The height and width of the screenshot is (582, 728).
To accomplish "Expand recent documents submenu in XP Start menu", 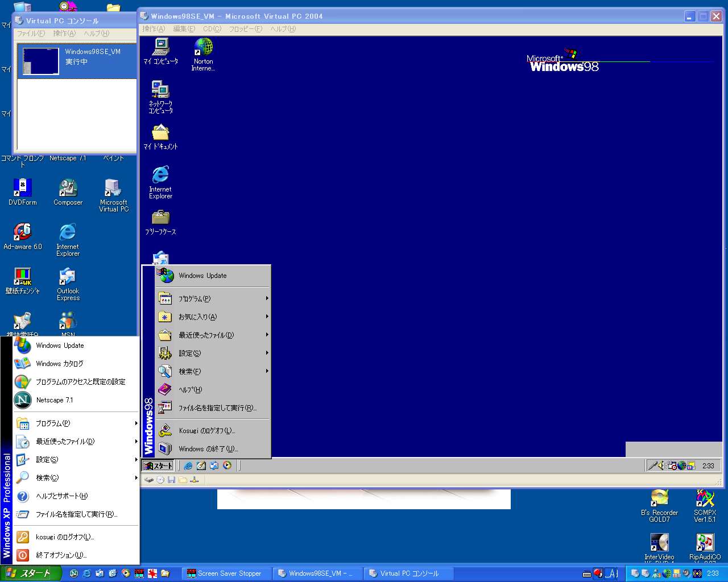I will (76, 442).
